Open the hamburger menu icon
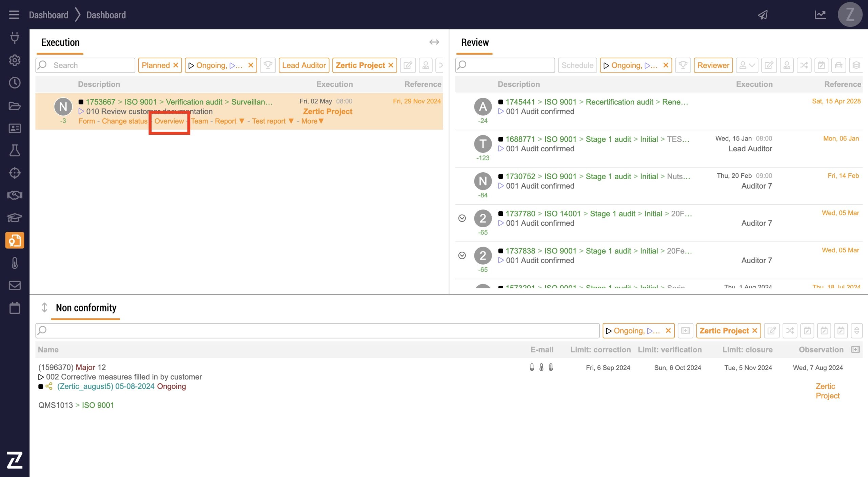This screenshot has width=868, height=477. tap(14, 15)
